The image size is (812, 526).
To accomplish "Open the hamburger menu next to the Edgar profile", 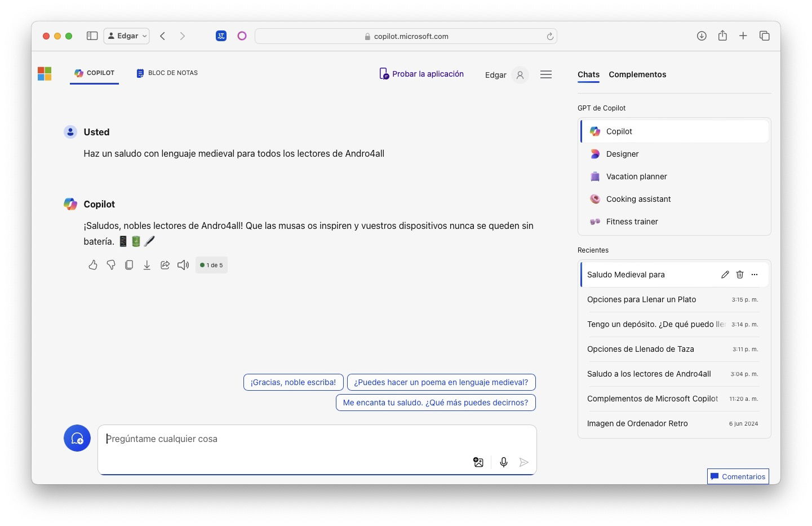I will (x=546, y=74).
